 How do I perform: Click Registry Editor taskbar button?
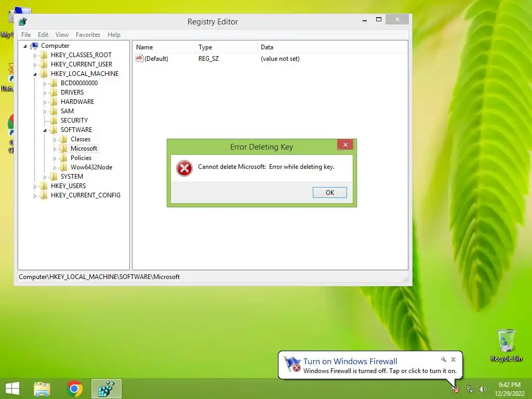click(106, 389)
